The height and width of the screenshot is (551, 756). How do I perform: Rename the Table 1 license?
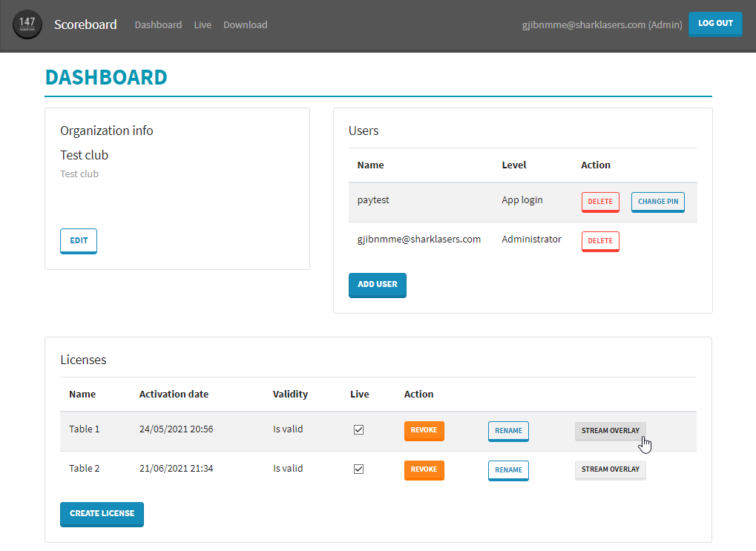(508, 431)
